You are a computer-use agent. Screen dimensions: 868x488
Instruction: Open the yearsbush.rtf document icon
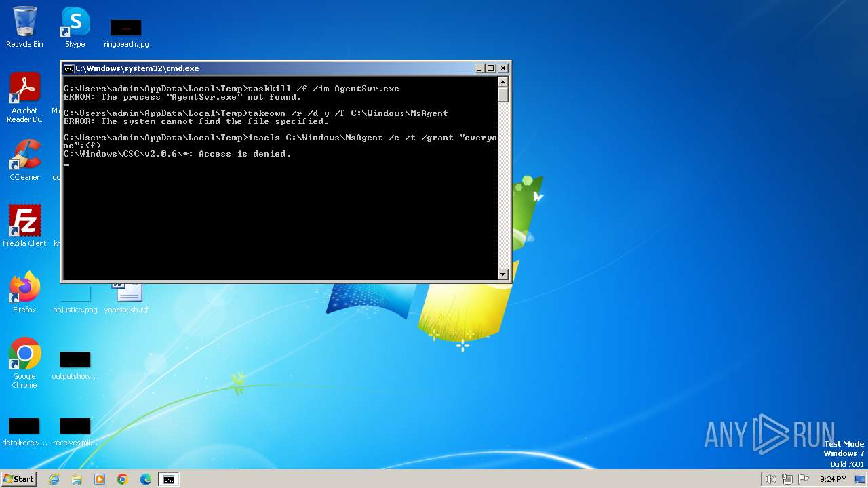point(126,298)
